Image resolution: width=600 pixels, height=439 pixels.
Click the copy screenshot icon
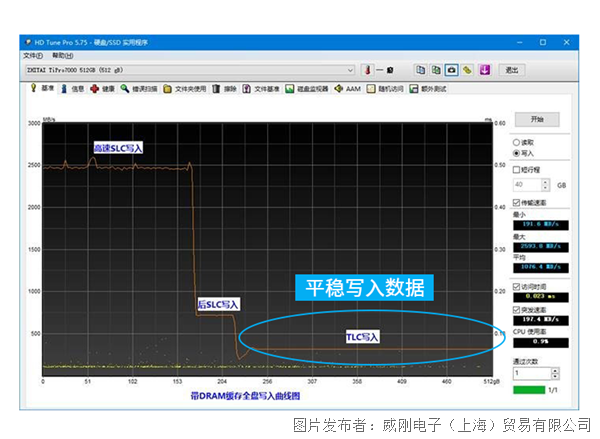tap(436, 70)
